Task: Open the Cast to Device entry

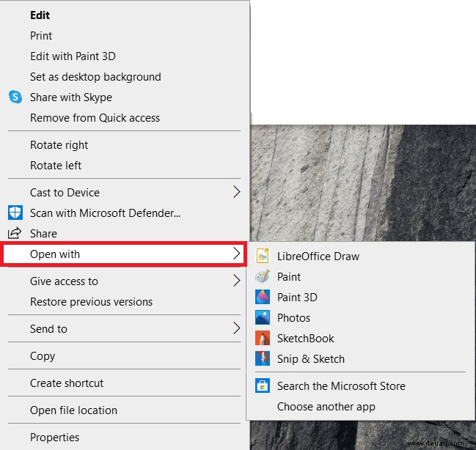Action: click(x=125, y=192)
